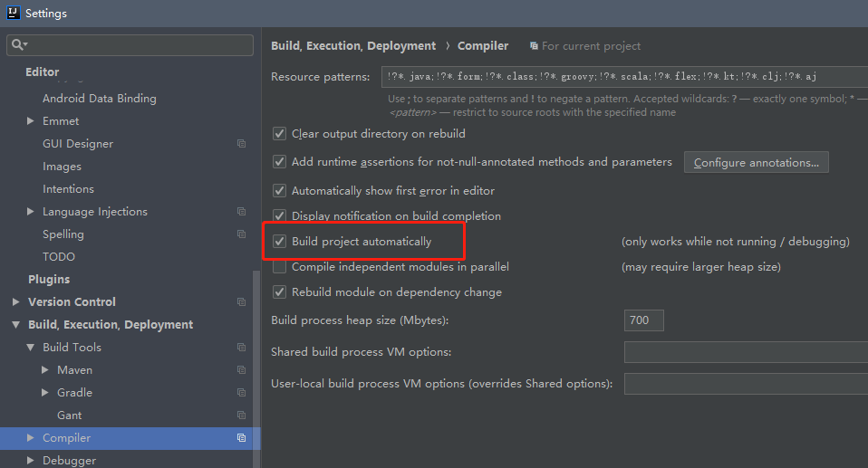Open the Plugins settings page
This screenshot has width=868, height=468.
tap(49, 280)
